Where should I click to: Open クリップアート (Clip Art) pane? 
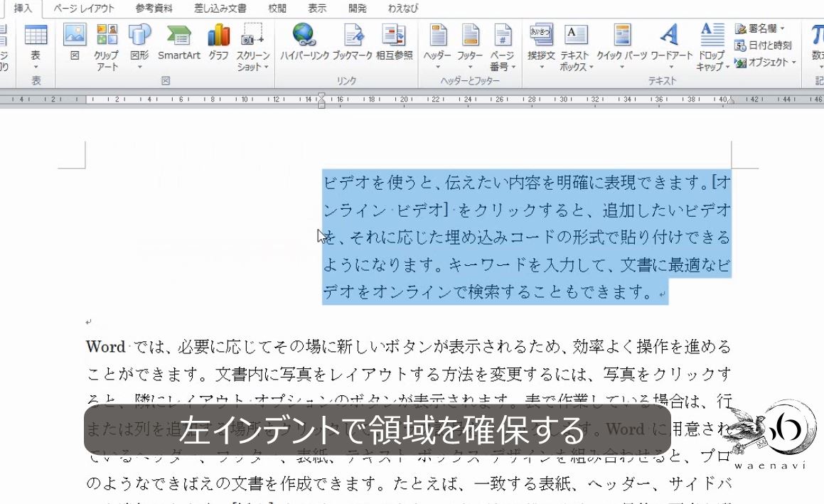107,48
